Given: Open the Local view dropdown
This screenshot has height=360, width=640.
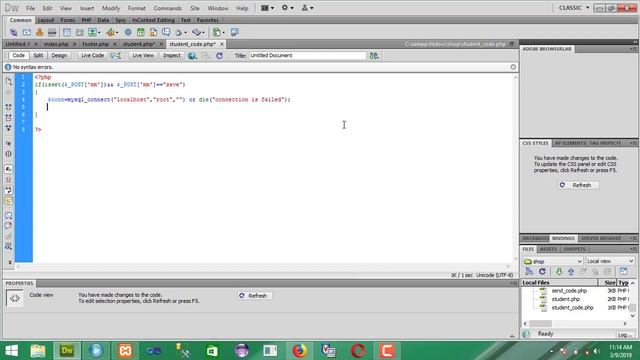Looking at the screenshot, I should tap(610, 261).
